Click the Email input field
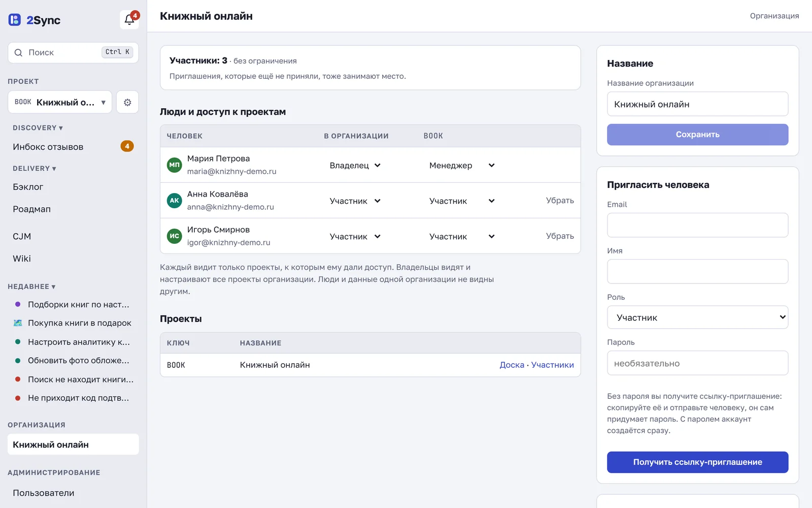Screen dimensions: 812x508 [x=697, y=225]
